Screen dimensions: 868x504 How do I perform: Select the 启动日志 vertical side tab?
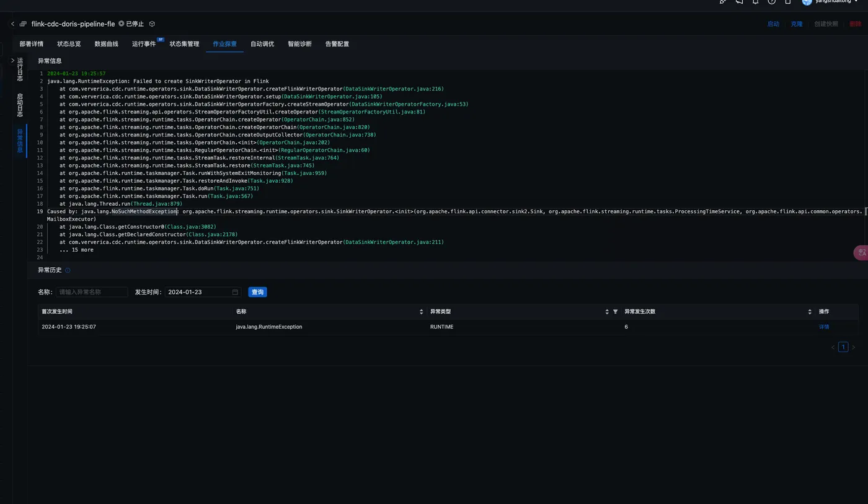coord(20,105)
